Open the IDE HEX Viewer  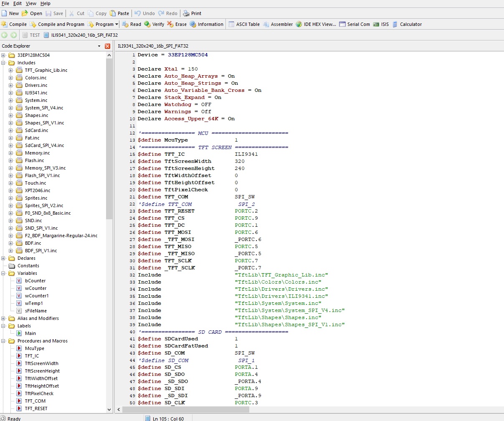pos(316,24)
